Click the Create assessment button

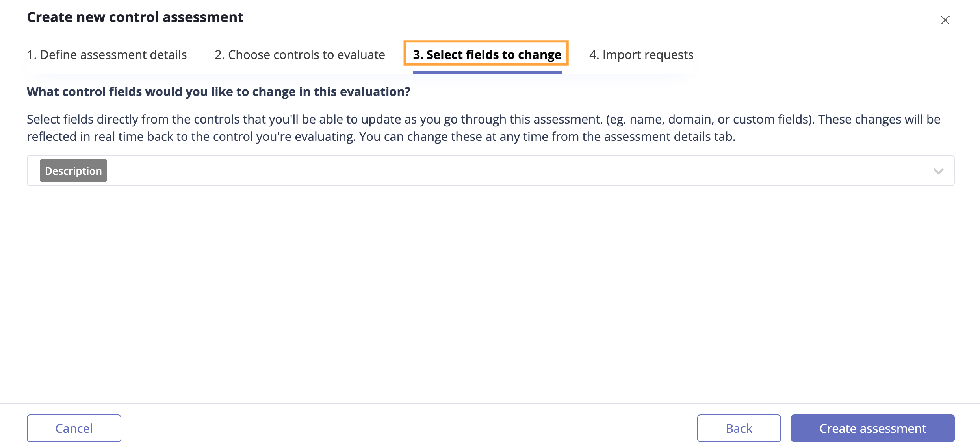click(872, 428)
